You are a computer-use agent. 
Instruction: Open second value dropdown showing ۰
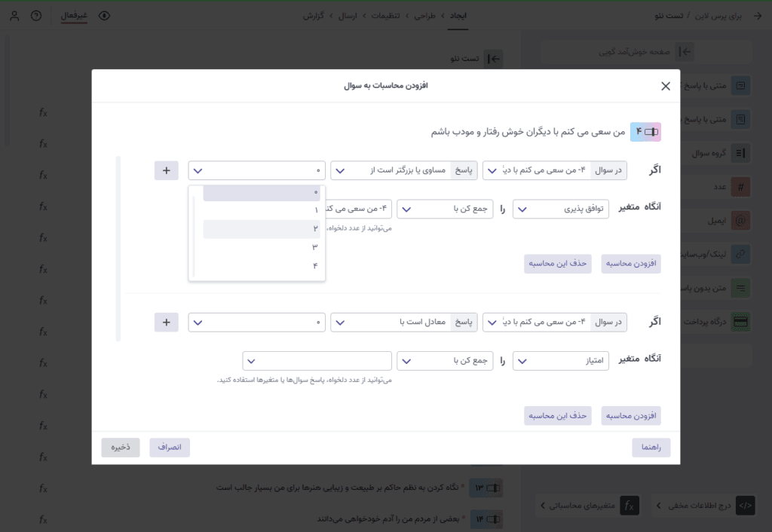[256, 323]
